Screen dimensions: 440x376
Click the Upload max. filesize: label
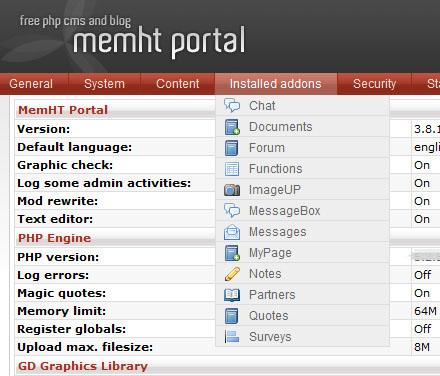click(x=85, y=347)
